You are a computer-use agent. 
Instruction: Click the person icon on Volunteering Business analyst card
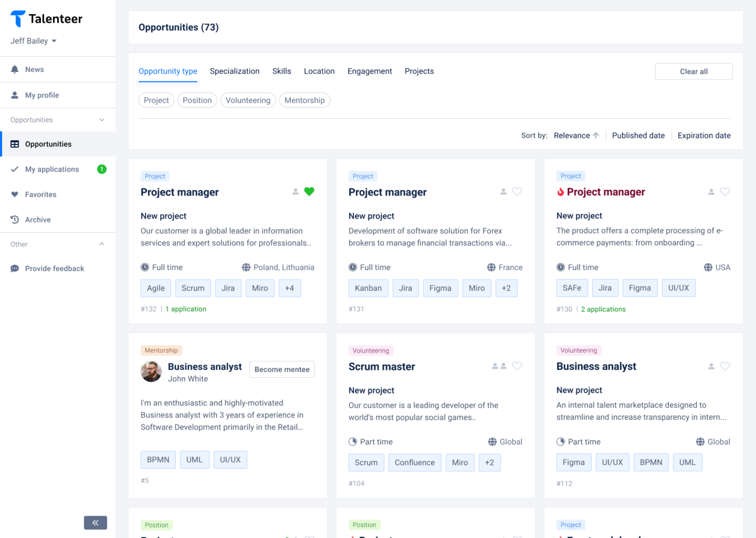711,366
